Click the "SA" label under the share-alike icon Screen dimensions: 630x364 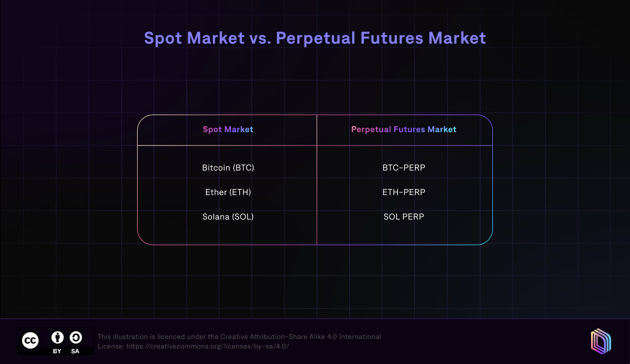pos(75,351)
